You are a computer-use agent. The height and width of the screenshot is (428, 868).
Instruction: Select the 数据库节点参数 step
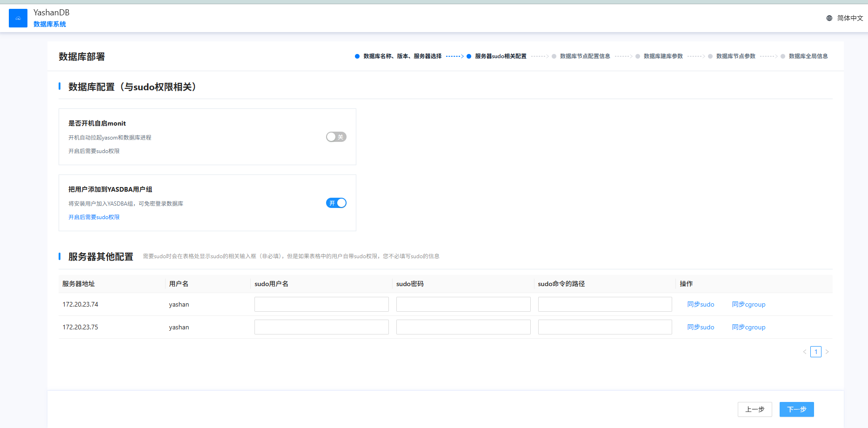(x=735, y=56)
